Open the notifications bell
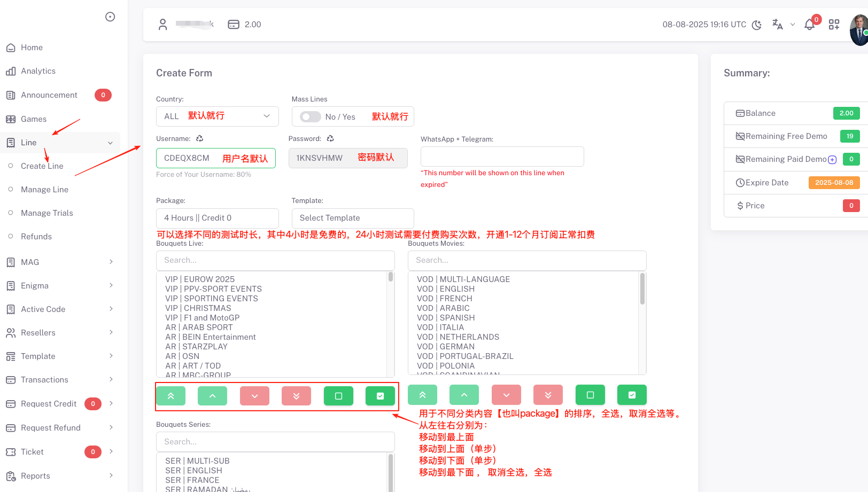This screenshot has height=492, width=868. click(x=810, y=25)
